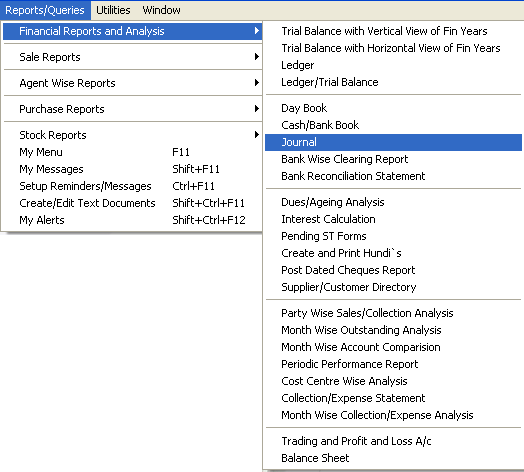Select Trading and Profit and Loss A/c

[393, 441]
